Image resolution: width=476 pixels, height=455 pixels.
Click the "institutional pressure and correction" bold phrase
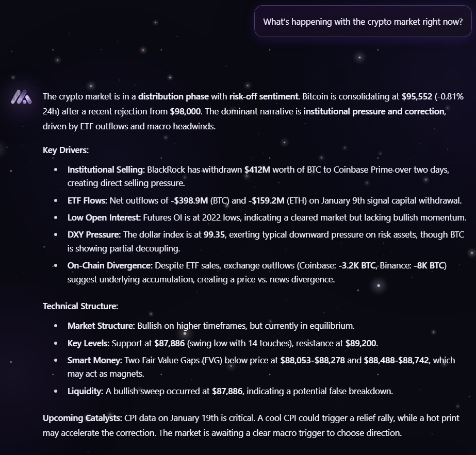[374, 111]
